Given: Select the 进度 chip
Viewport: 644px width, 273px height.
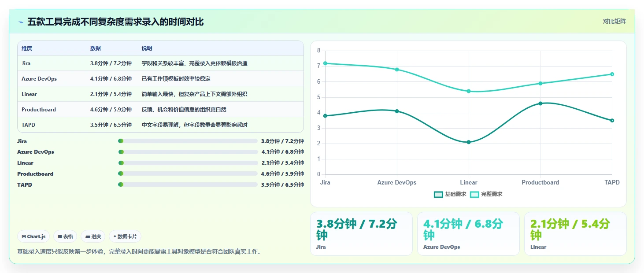Looking at the screenshot, I should (x=93, y=236).
